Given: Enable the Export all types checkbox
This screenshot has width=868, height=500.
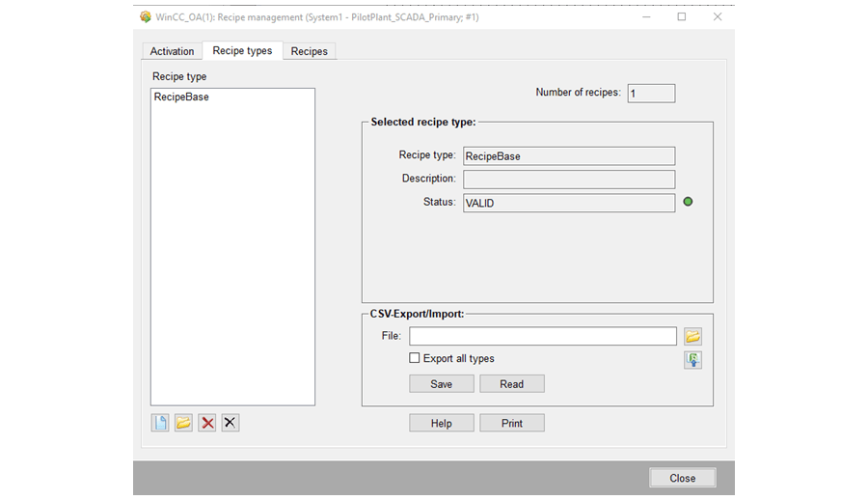Looking at the screenshot, I should click(415, 358).
